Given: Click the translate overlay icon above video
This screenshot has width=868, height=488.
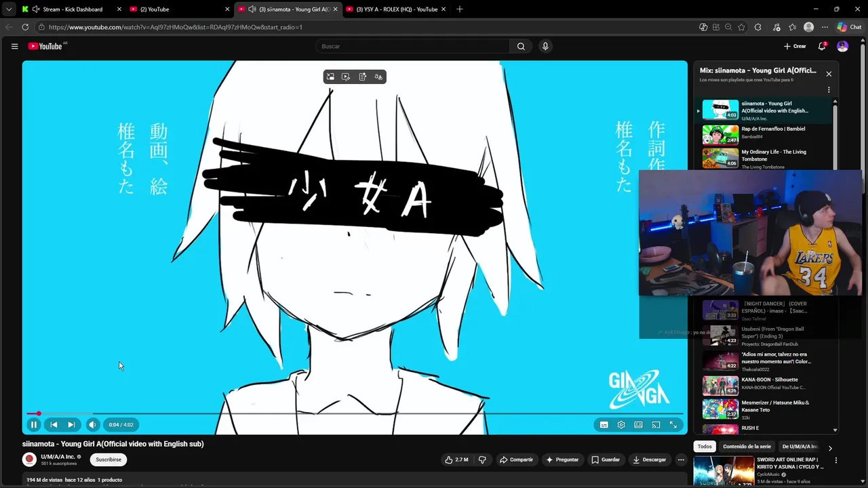Looking at the screenshot, I should point(378,77).
